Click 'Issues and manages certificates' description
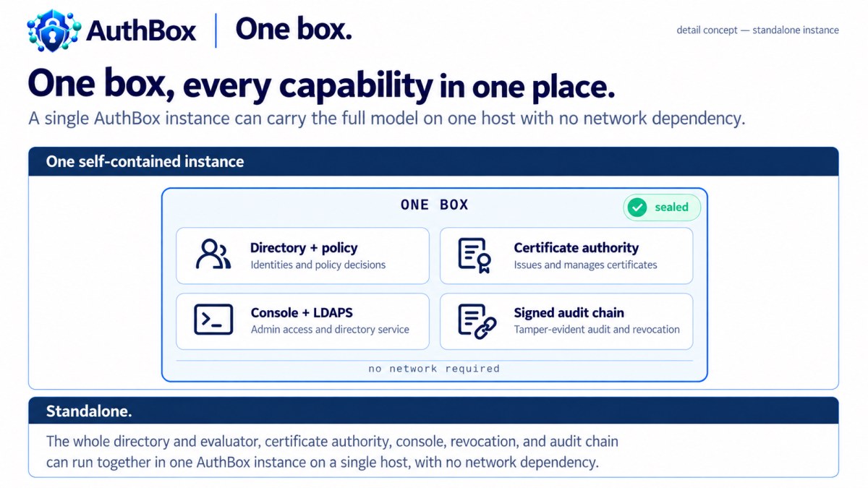Image resolution: width=868 pixels, height=488 pixels. coord(585,265)
